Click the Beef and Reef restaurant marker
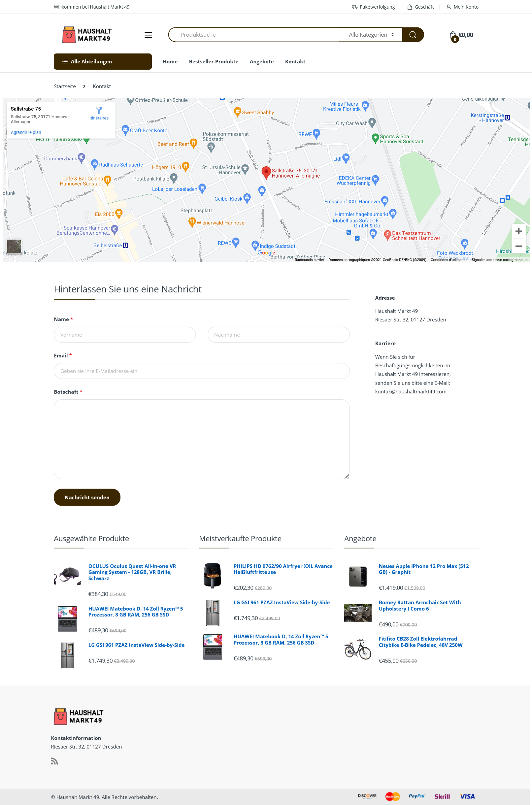The width and height of the screenshot is (532, 805). click(193, 143)
